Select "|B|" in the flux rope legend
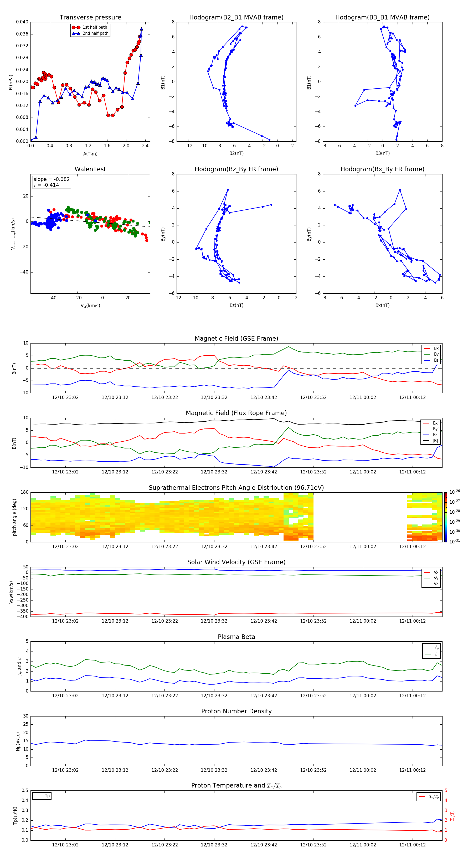 (x=436, y=441)
